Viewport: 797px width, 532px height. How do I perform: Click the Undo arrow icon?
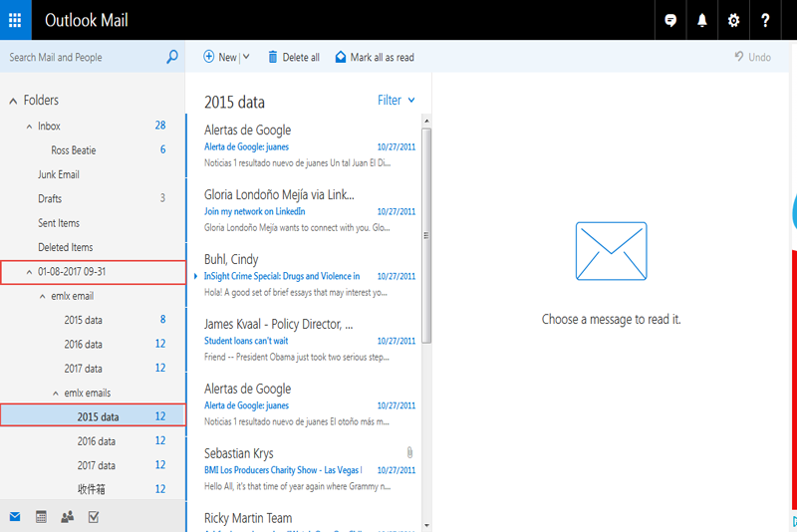click(x=739, y=57)
